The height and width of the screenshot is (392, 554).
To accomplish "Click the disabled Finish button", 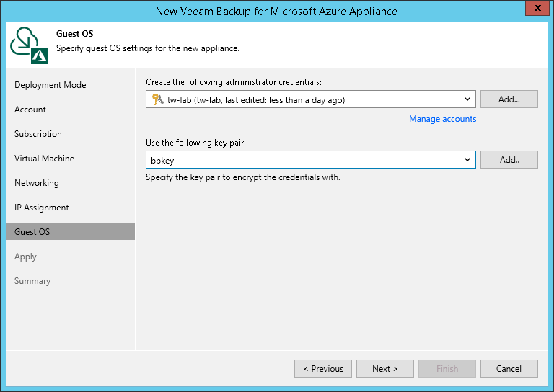I will pyautogui.click(x=447, y=369).
